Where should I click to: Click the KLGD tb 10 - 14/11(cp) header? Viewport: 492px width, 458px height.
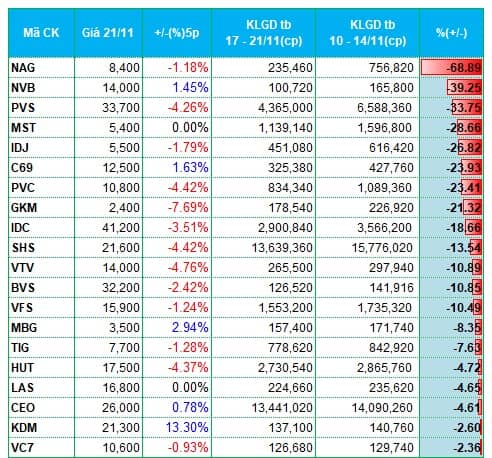tap(367, 33)
